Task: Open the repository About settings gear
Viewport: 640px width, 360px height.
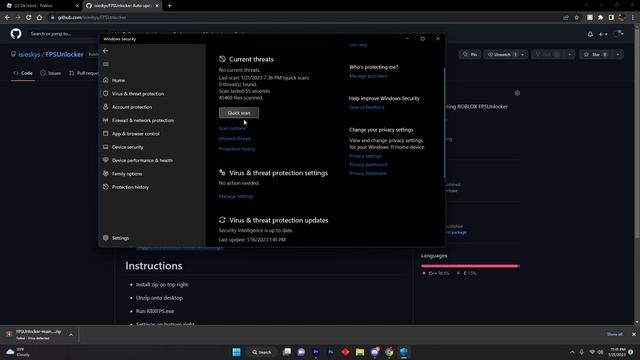Action: click(x=517, y=93)
